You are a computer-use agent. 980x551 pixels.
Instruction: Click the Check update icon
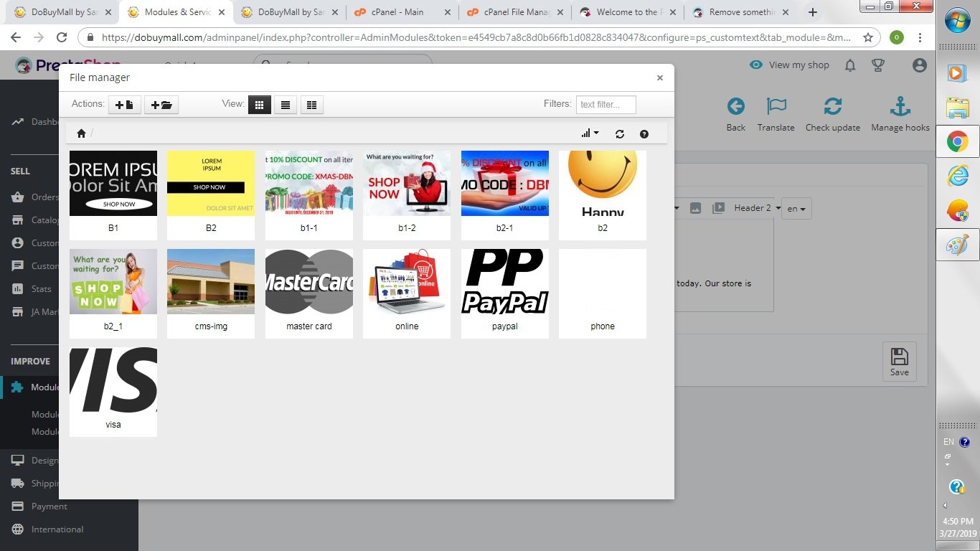pos(833,106)
